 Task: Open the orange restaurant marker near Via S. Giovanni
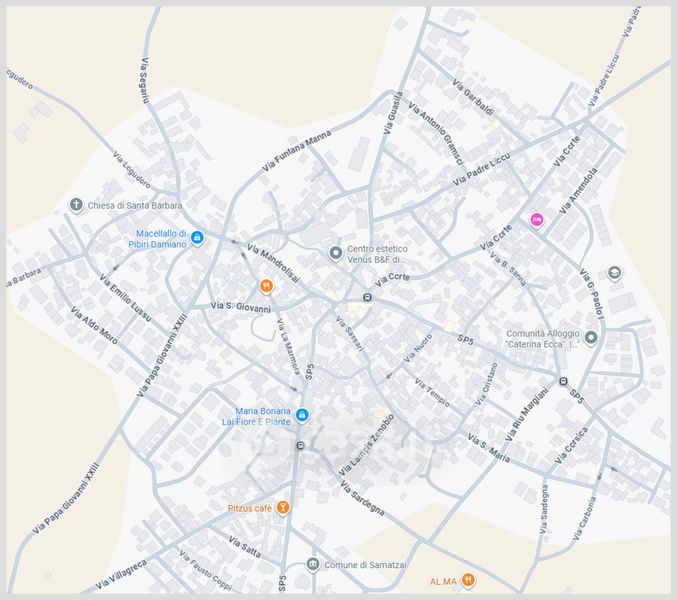pos(266,286)
